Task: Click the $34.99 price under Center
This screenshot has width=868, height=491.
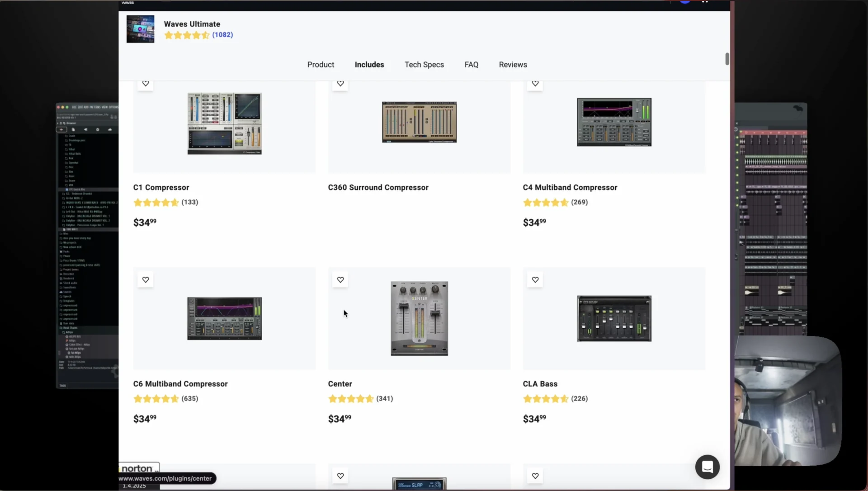Action: (340, 419)
